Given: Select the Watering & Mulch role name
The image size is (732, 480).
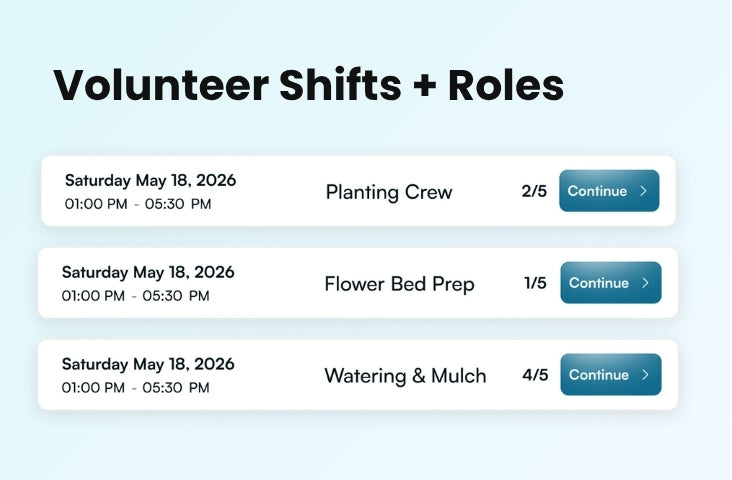Looking at the screenshot, I should [x=405, y=376].
